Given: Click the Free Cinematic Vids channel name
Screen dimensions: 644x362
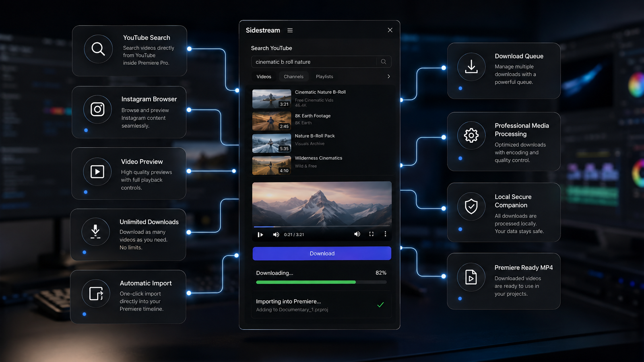Looking at the screenshot, I should click(x=314, y=100).
